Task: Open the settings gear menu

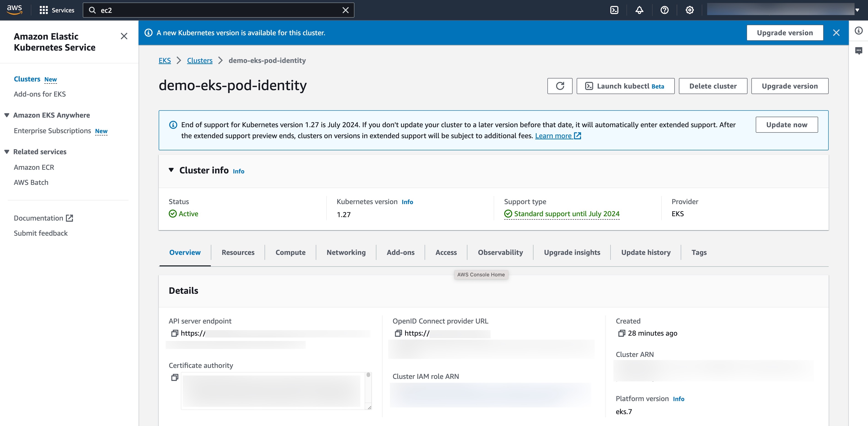Action: 689,10
